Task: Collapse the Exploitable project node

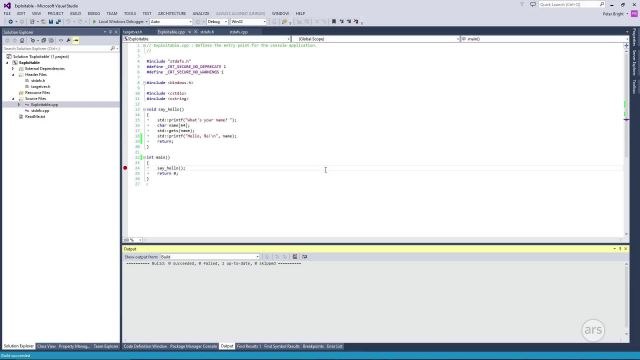Action: [7, 62]
